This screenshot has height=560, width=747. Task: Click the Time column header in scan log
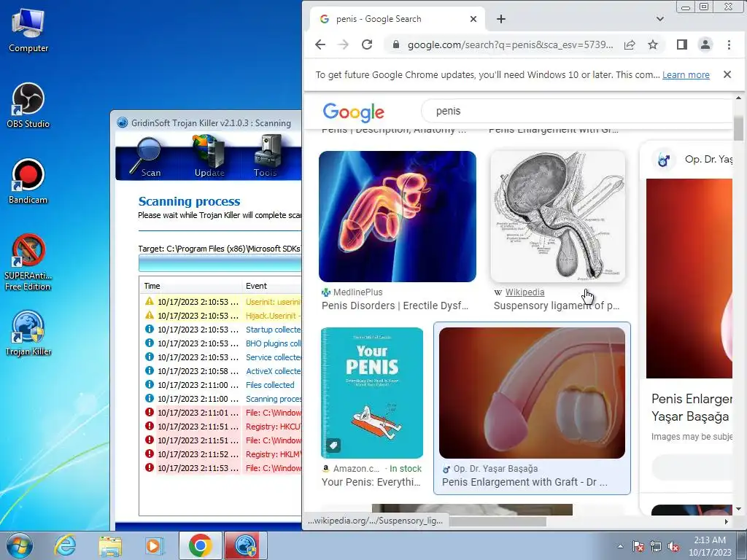[190, 286]
